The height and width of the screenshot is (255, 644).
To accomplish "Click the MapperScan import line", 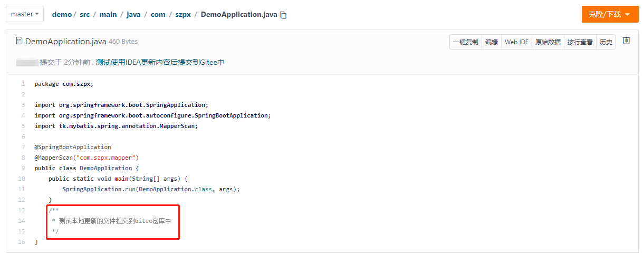I will [x=116, y=126].
